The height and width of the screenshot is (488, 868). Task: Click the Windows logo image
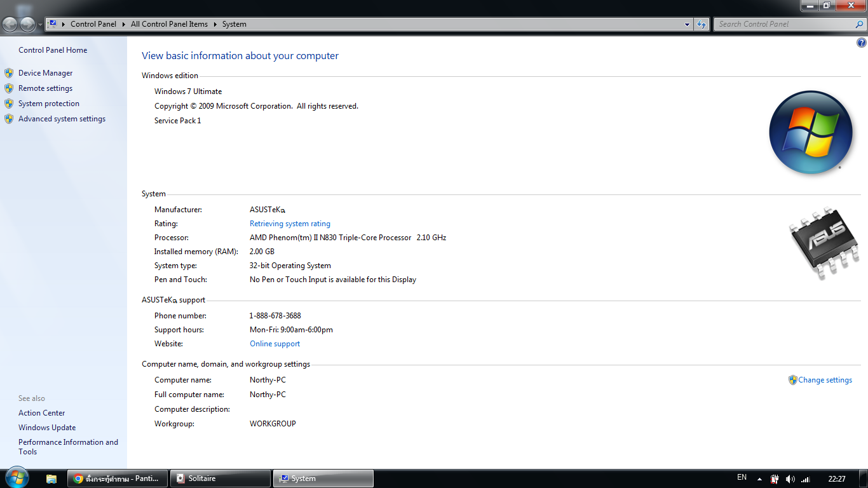pyautogui.click(x=810, y=132)
